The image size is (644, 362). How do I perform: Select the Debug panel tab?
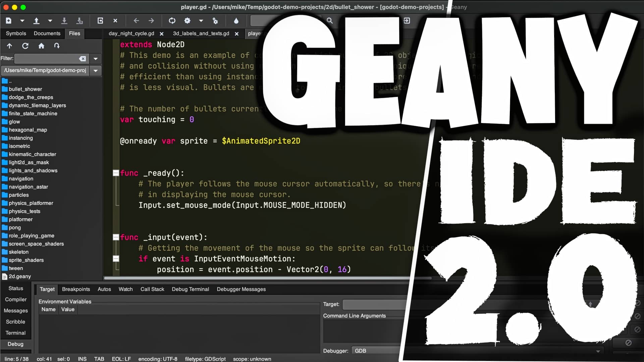click(16, 344)
